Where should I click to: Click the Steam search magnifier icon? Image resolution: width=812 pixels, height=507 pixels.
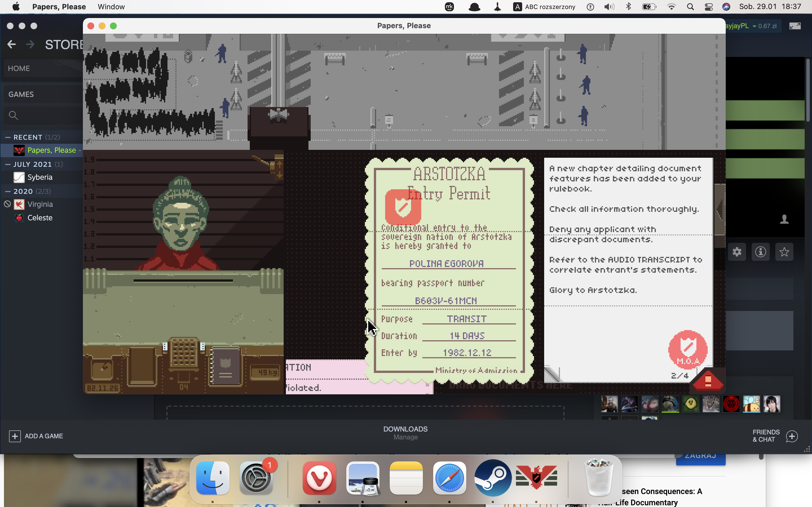tap(14, 115)
